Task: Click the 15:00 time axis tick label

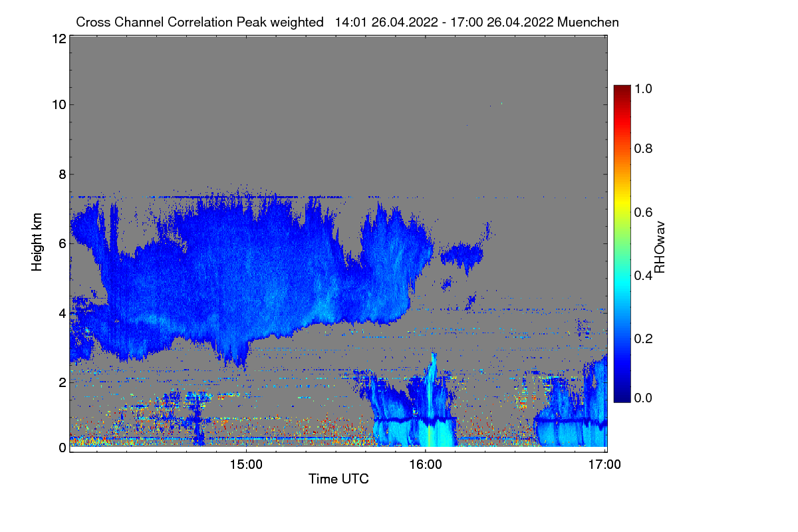Action: [245, 465]
